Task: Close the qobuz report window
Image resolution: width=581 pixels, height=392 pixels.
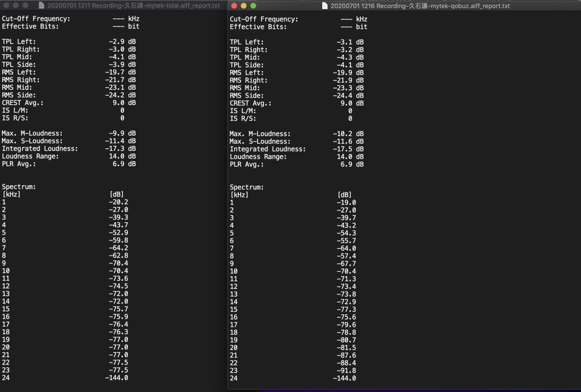Action: pos(234,6)
